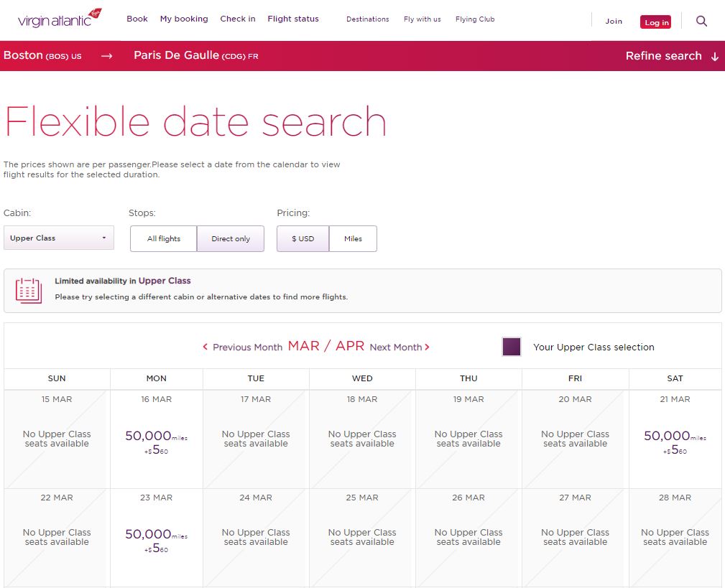Click the Stops: label

(142, 213)
